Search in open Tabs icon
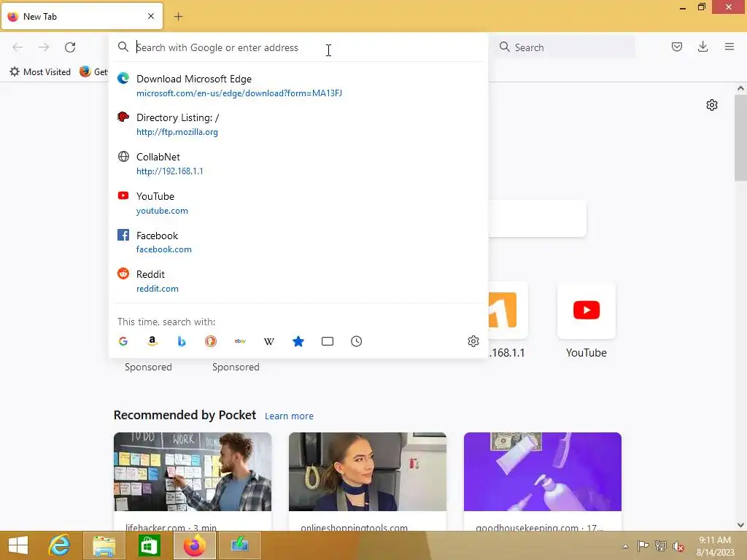This screenshot has width=747, height=560. [328, 341]
